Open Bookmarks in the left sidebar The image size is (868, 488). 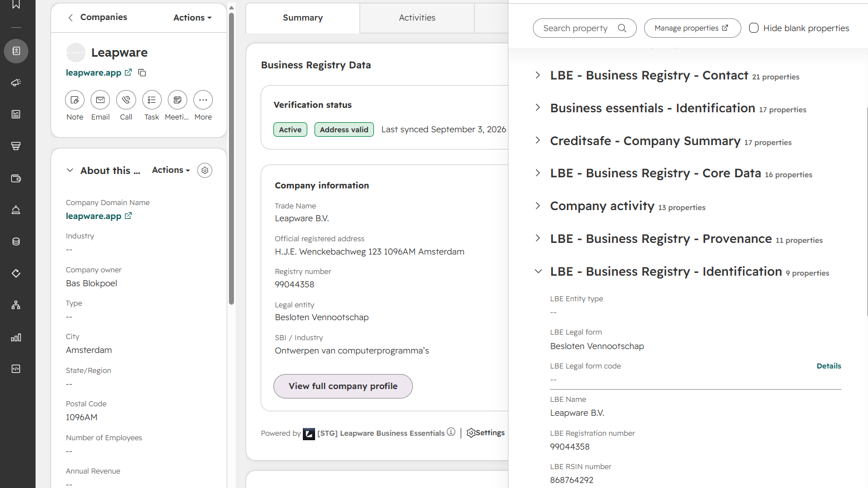click(x=16, y=4)
